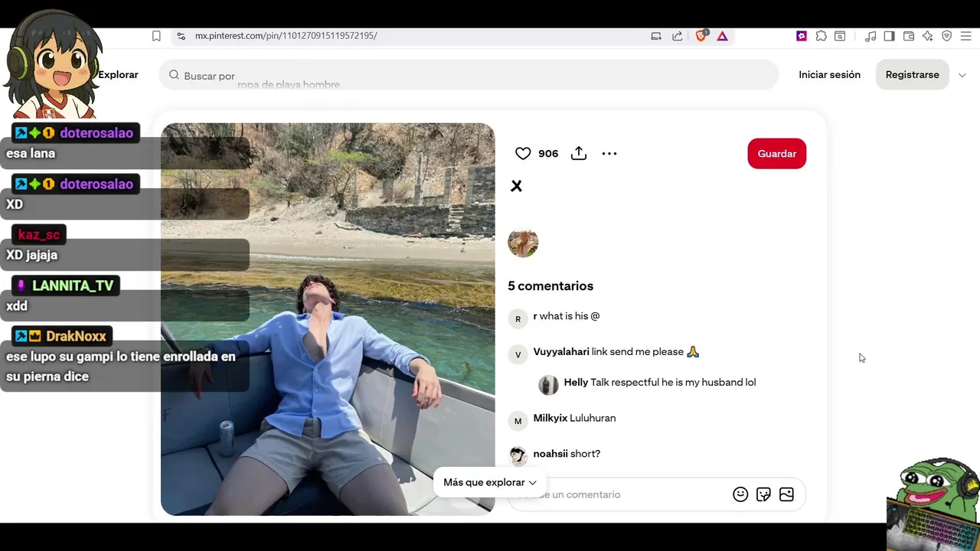The image size is (980, 551).
Task: Click chat username kaz_sc in overlay
Action: pos(38,235)
